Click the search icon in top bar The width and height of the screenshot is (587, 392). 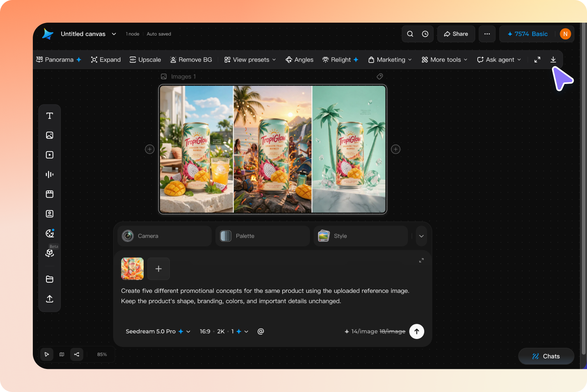pos(410,34)
